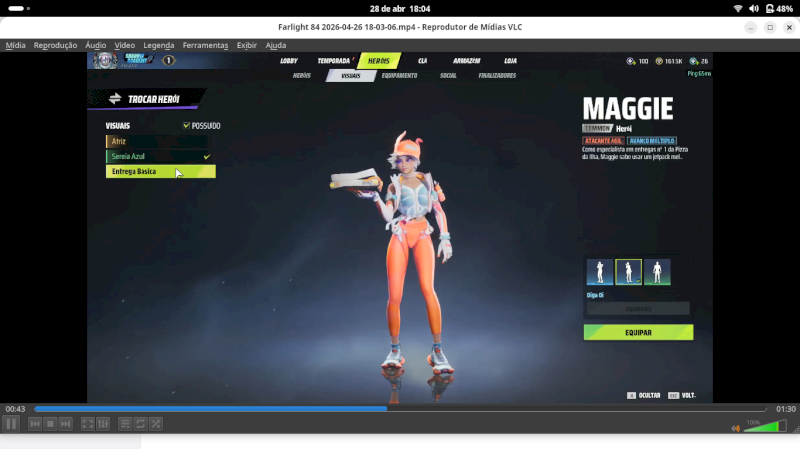Image resolution: width=800 pixels, height=449 pixels.
Task: Open the extended settings equalizer panel
Action: [x=103, y=424]
